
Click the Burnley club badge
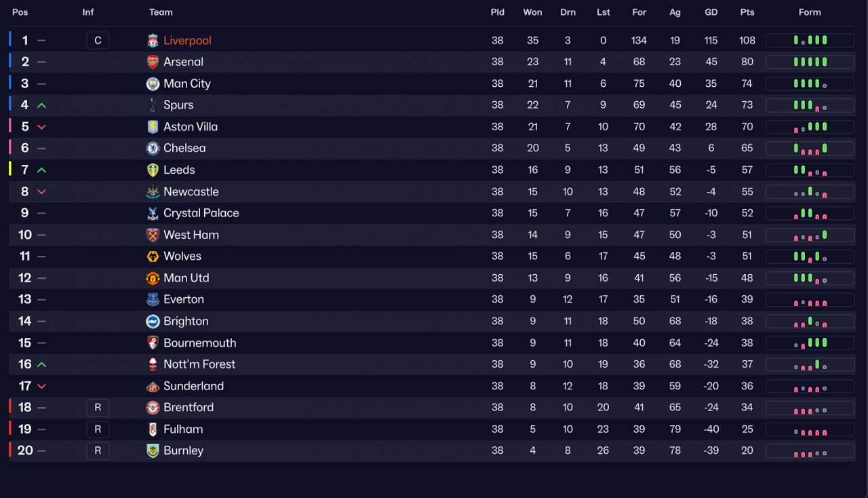coord(153,451)
